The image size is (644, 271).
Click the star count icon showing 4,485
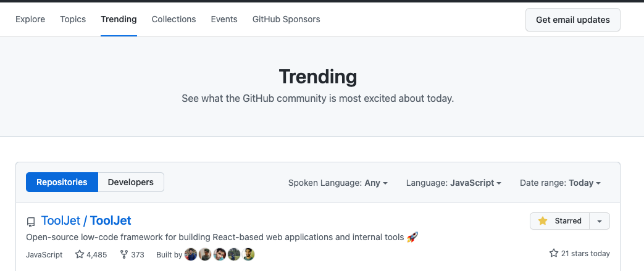80,254
